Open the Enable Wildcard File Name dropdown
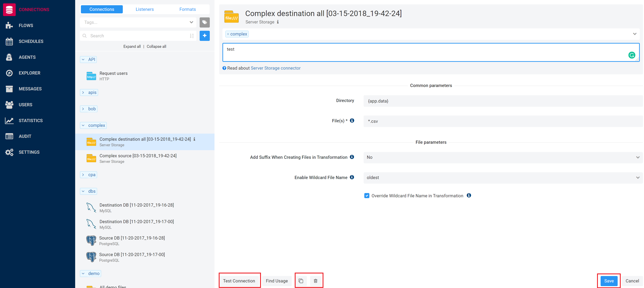 tap(503, 178)
